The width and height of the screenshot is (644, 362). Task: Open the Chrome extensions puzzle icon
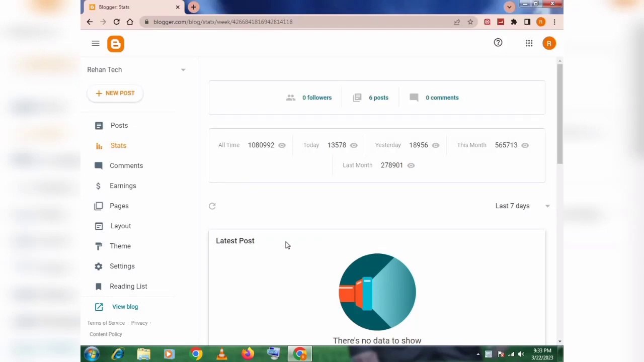click(x=514, y=22)
